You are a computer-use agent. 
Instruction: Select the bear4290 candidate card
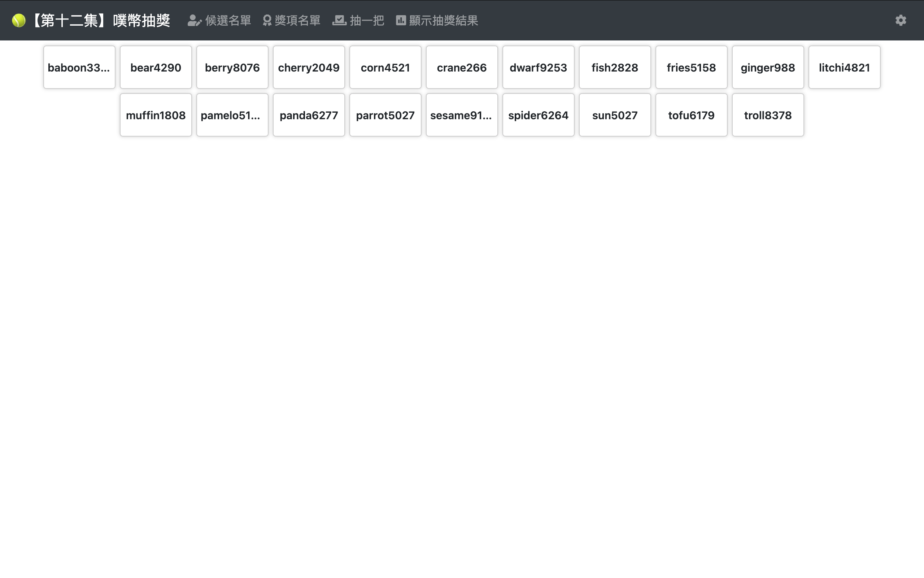pyautogui.click(x=156, y=67)
